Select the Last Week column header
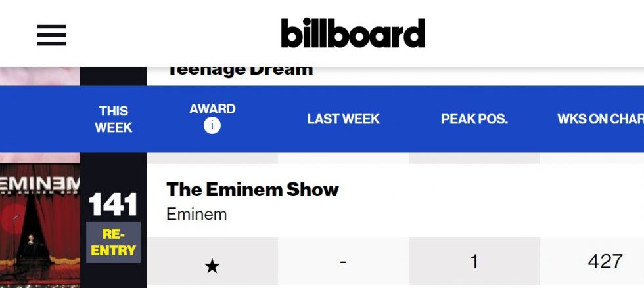Image resolution: width=644 pixels, height=288 pixels. point(343,119)
